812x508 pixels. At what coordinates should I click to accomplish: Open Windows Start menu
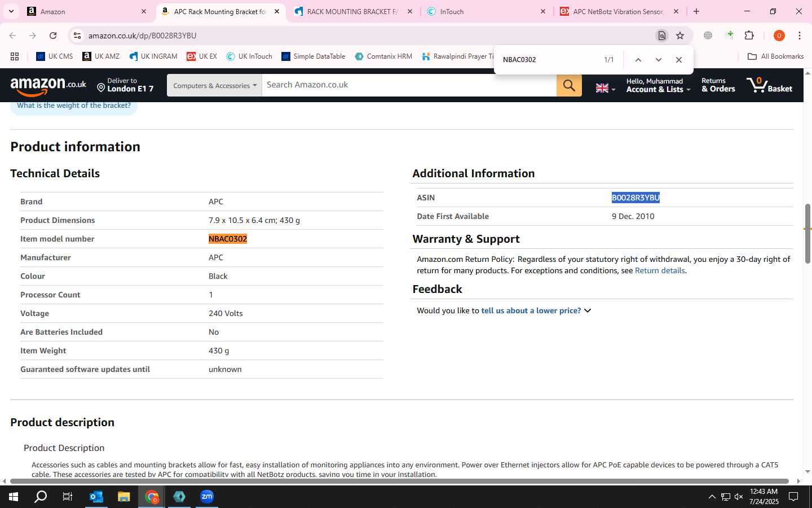[x=13, y=497]
